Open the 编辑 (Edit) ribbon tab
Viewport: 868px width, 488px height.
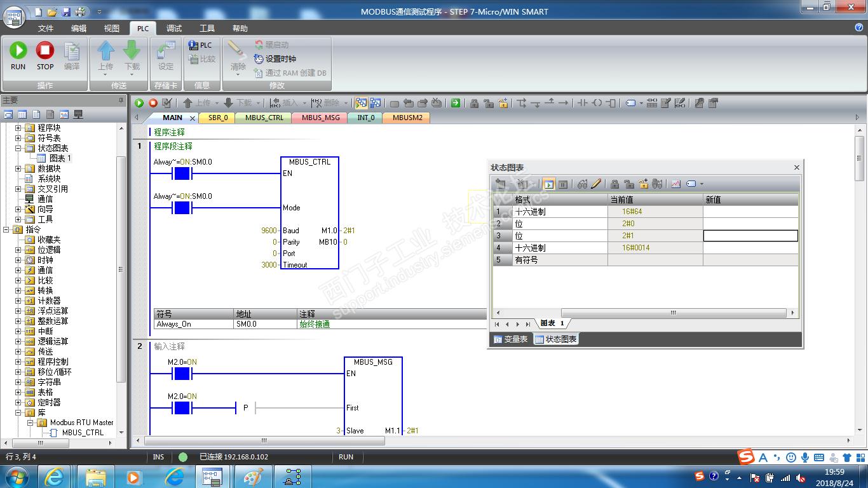pos(79,29)
